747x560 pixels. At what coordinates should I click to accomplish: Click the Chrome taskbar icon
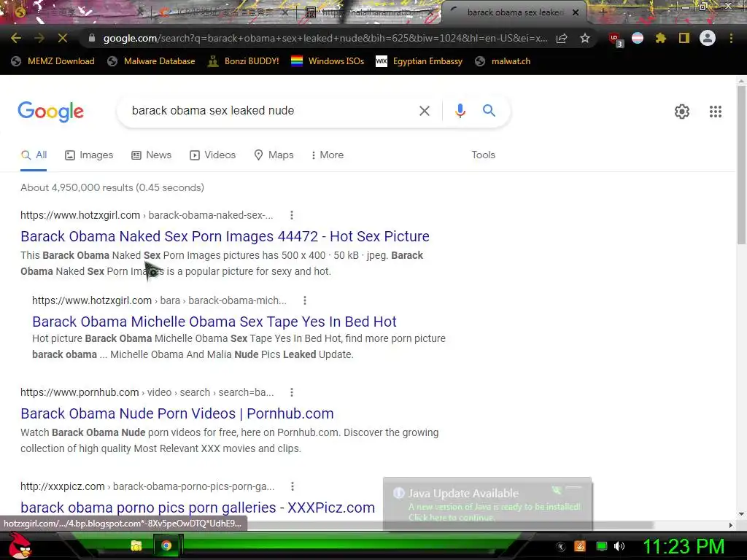tap(166, 545)
